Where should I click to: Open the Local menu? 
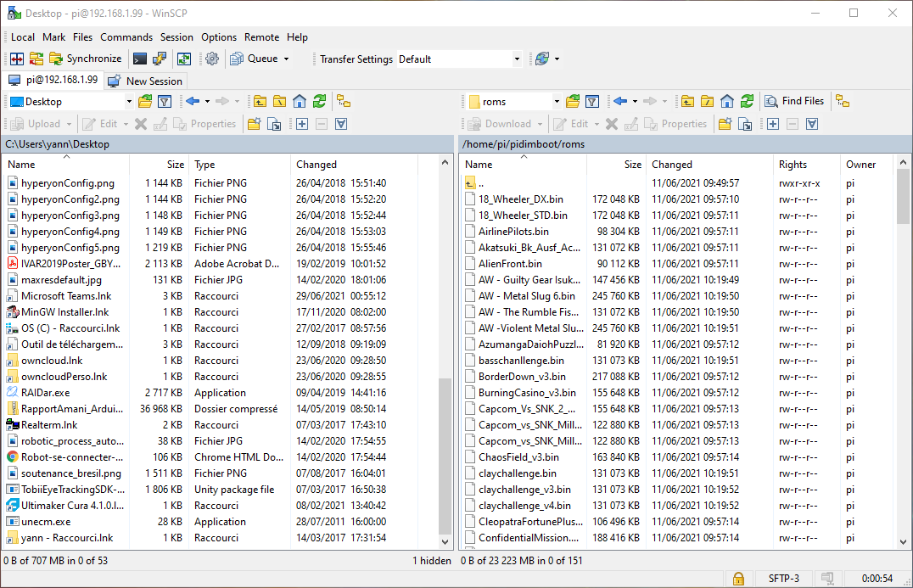click(x=23, y=37)
